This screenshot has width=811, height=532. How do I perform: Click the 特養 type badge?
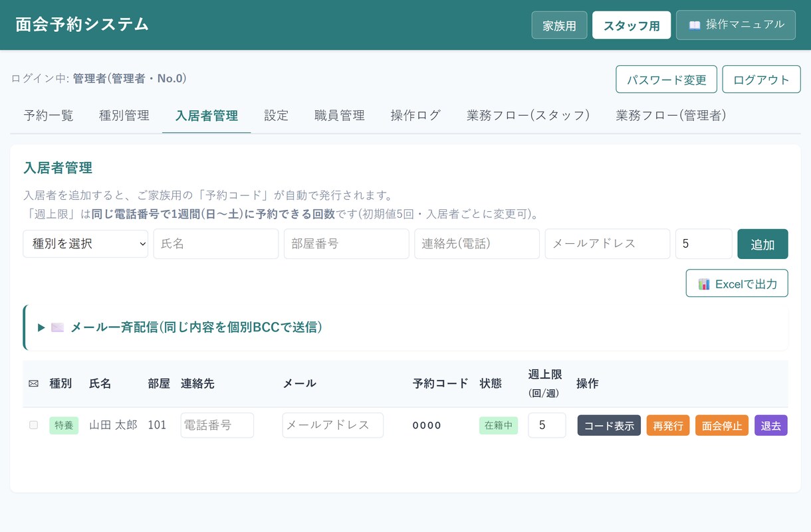(x=64, y=425)
